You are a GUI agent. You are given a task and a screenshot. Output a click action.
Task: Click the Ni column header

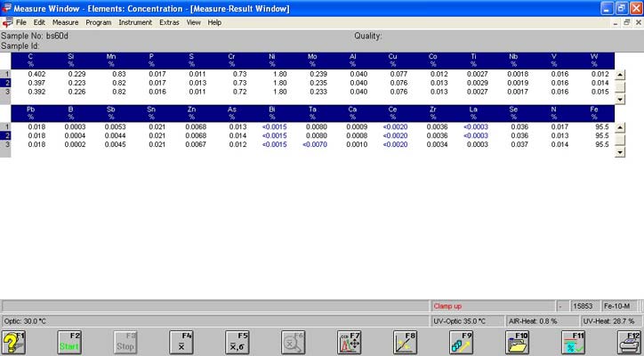272,60
